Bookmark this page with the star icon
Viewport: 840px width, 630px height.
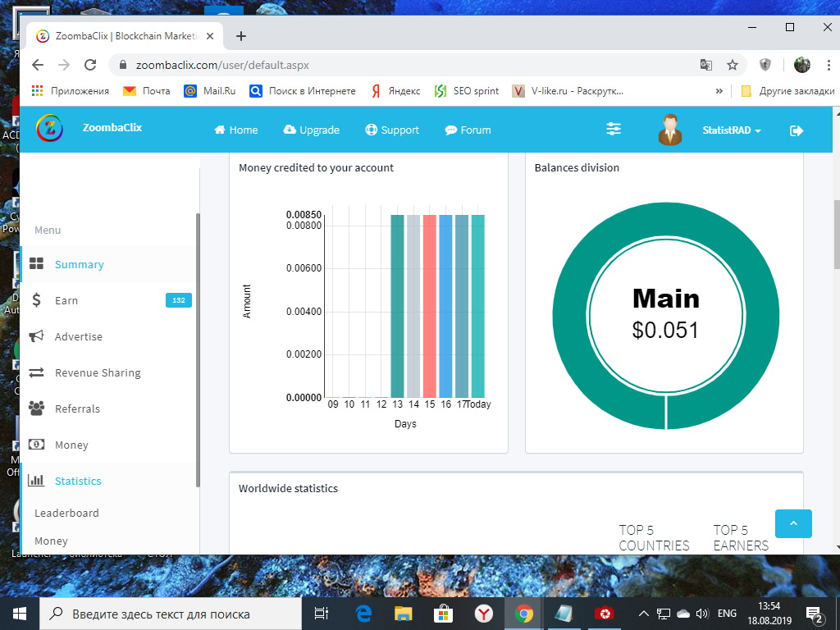click(x=733, y=65)
